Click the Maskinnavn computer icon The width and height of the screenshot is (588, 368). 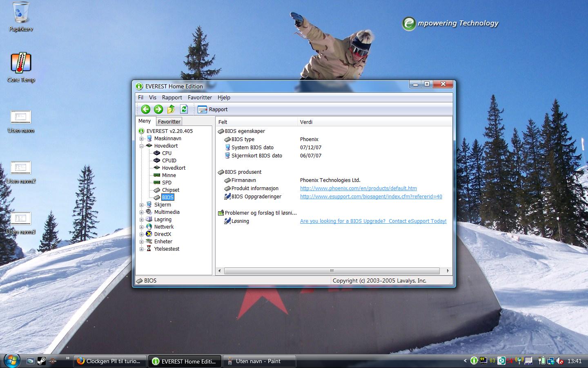coord(149,138)
